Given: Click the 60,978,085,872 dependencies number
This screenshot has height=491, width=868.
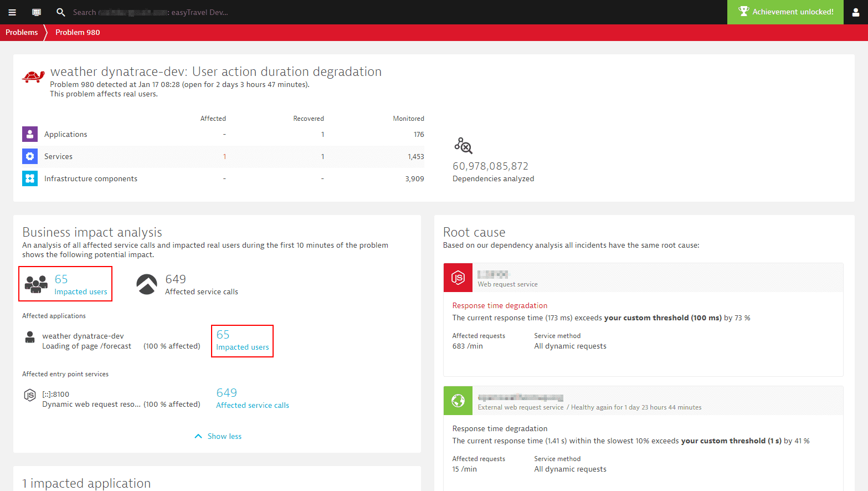Looking at the screenshot, I should tap(490, 166).
